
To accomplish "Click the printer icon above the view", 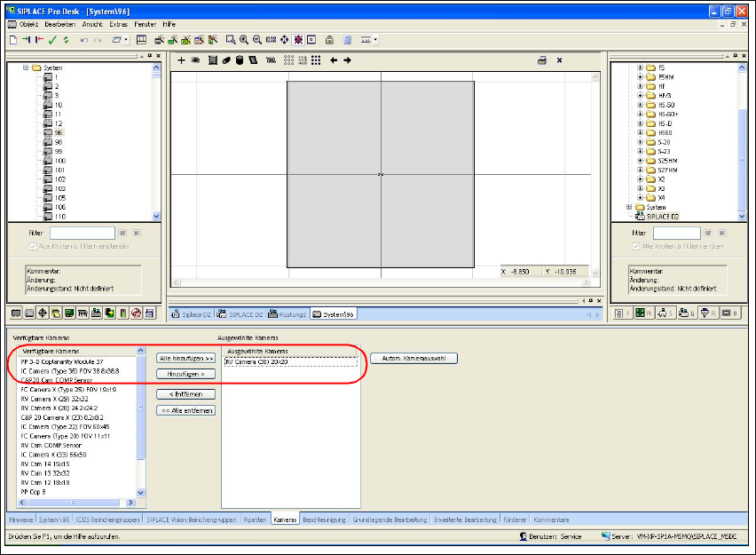I will point(542,60).
